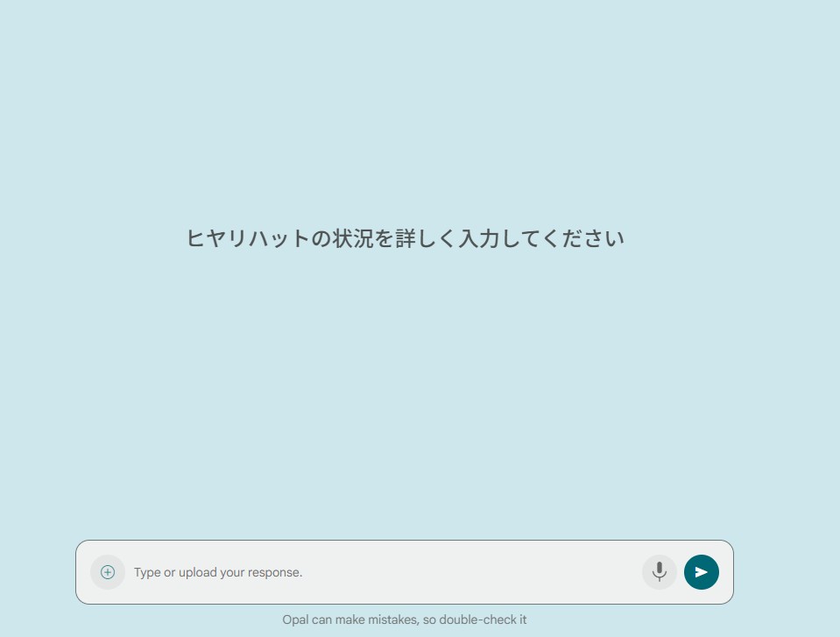The image size is (840, 637).
Task: Click the microphone next to the send button
Action: [659, 572]
